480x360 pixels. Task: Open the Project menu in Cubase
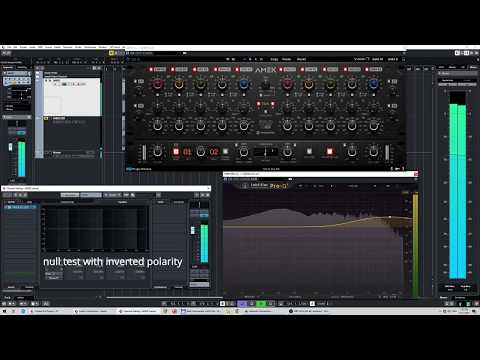(x=23, y=47)
